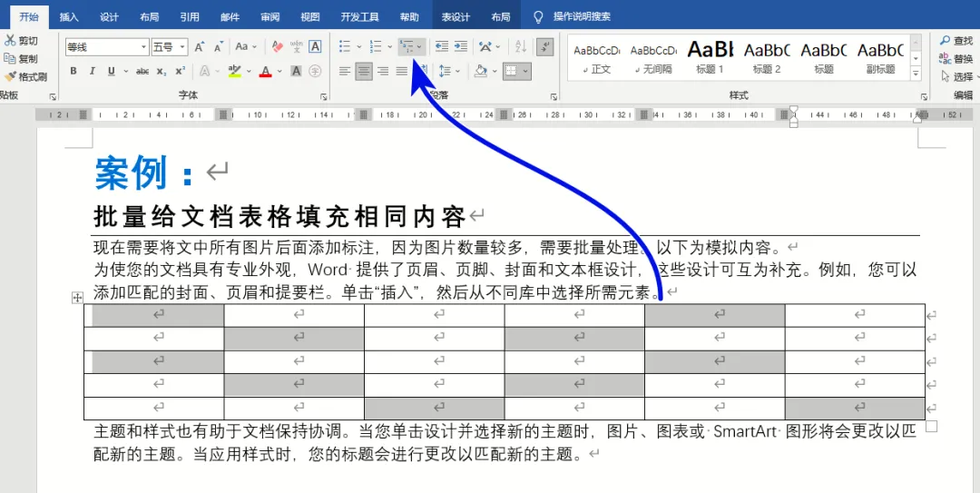
Task: Apply the yellow text highlight color
Action: pos(234,72)
